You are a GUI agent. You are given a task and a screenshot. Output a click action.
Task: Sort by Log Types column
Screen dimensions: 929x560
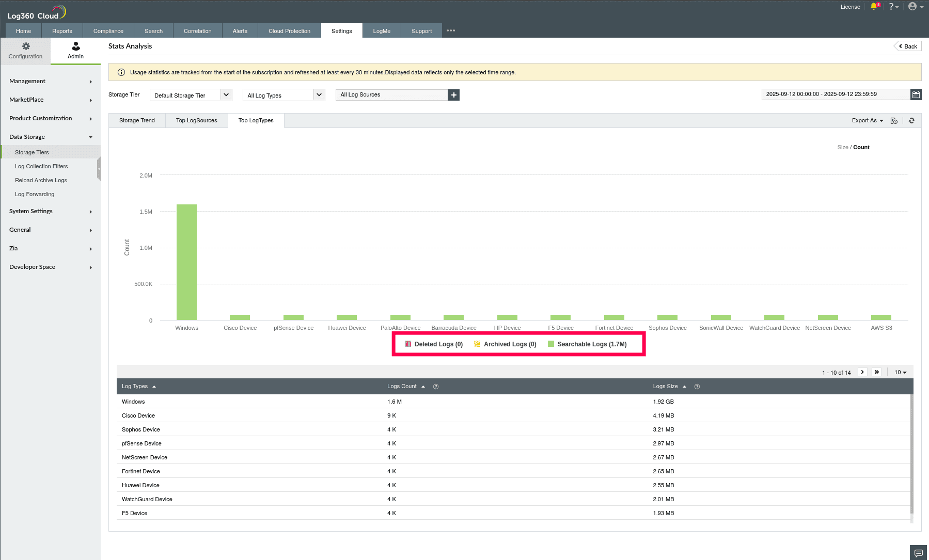(138, 387)
